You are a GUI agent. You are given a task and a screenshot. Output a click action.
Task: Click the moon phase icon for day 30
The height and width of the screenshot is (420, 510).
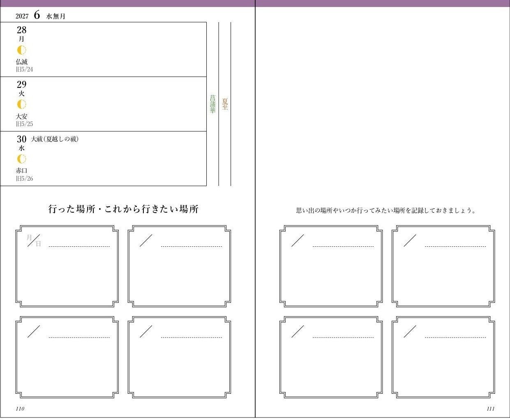click(x=21, y=159)
